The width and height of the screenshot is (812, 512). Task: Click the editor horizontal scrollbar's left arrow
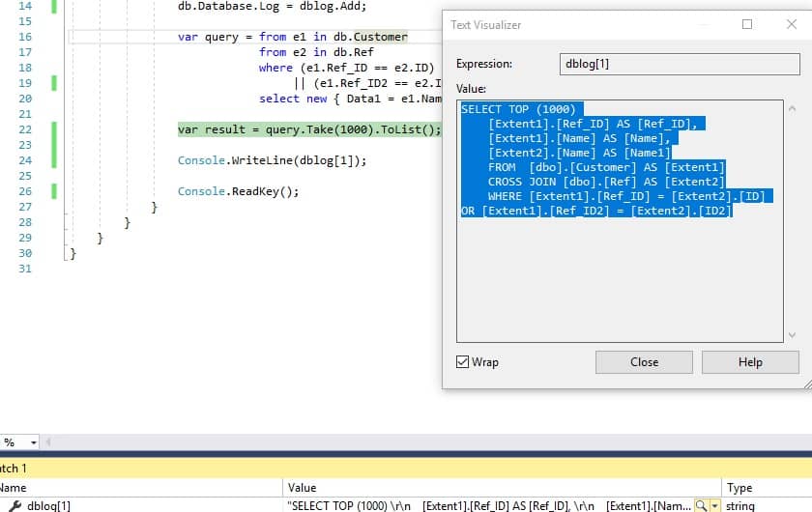(47, 442)
